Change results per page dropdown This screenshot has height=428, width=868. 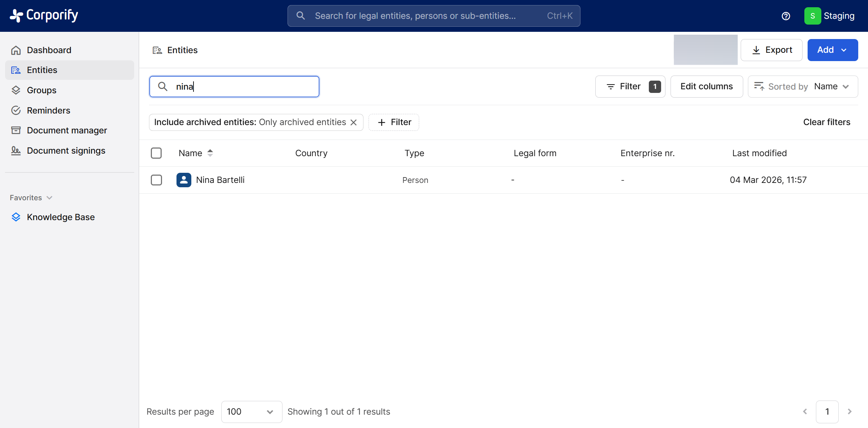tap(251, 411)
